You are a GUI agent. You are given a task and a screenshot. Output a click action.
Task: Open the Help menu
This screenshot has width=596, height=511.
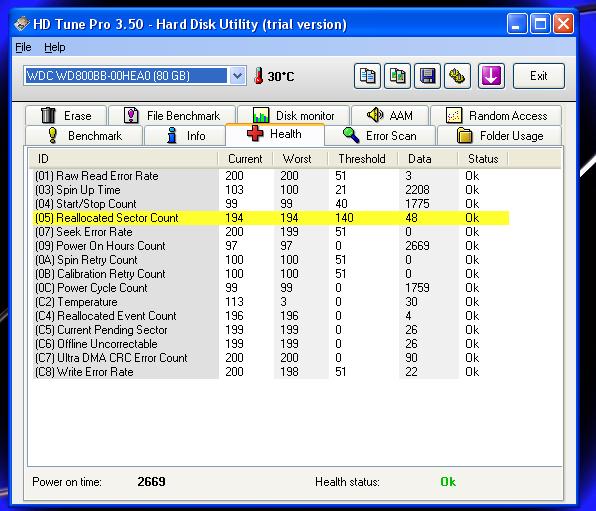(55, 47)
